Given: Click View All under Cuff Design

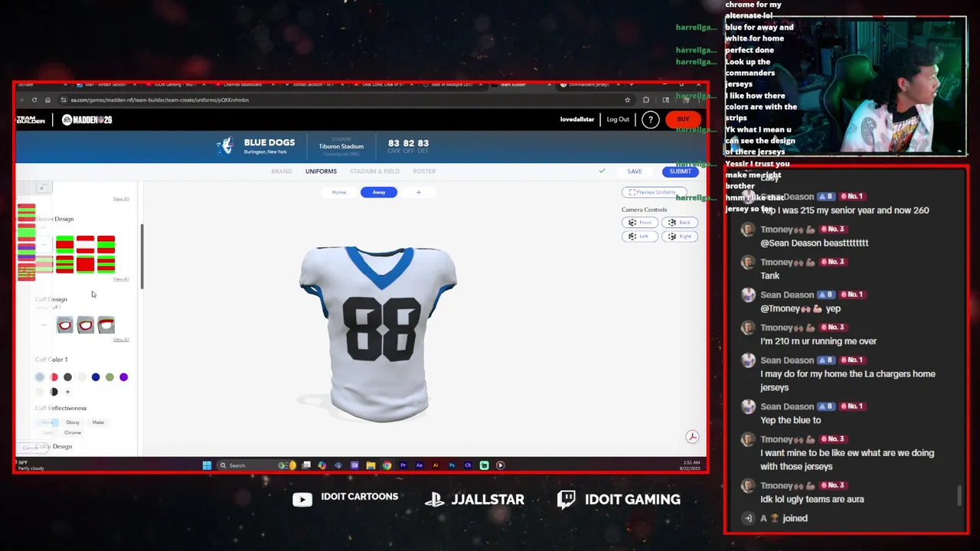Looking at the screenshot, I should click(121, 340).
